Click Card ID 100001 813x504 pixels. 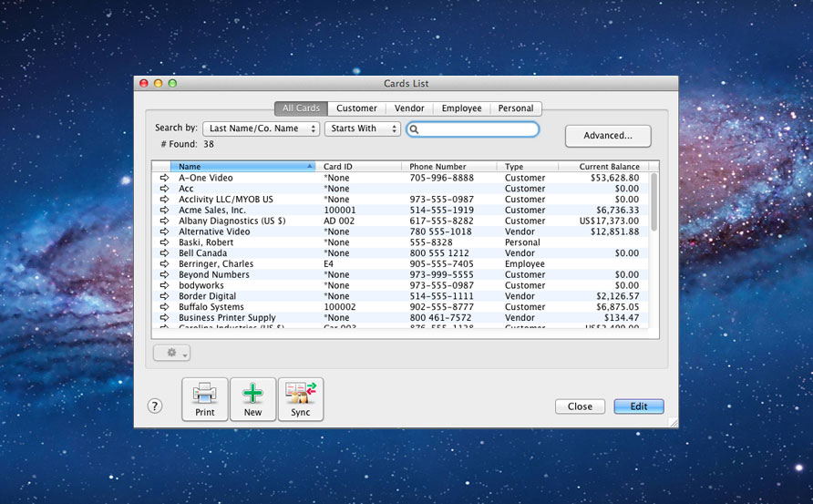[340, 210]
